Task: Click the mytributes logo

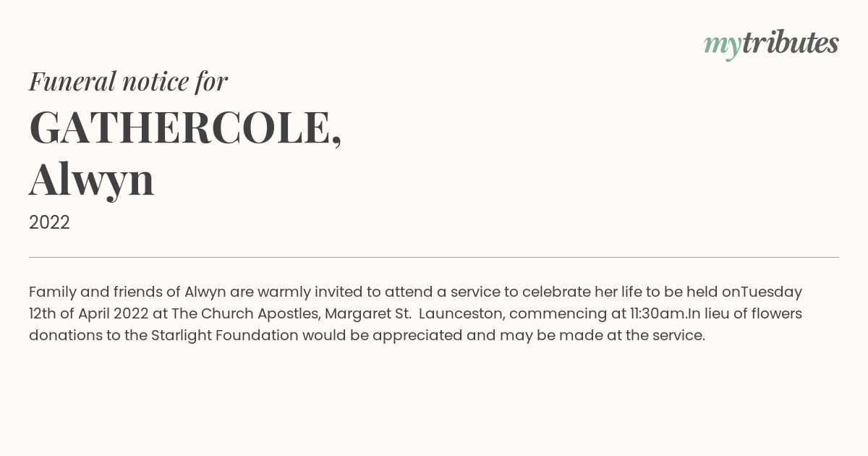Action: [x=771, y=44]
